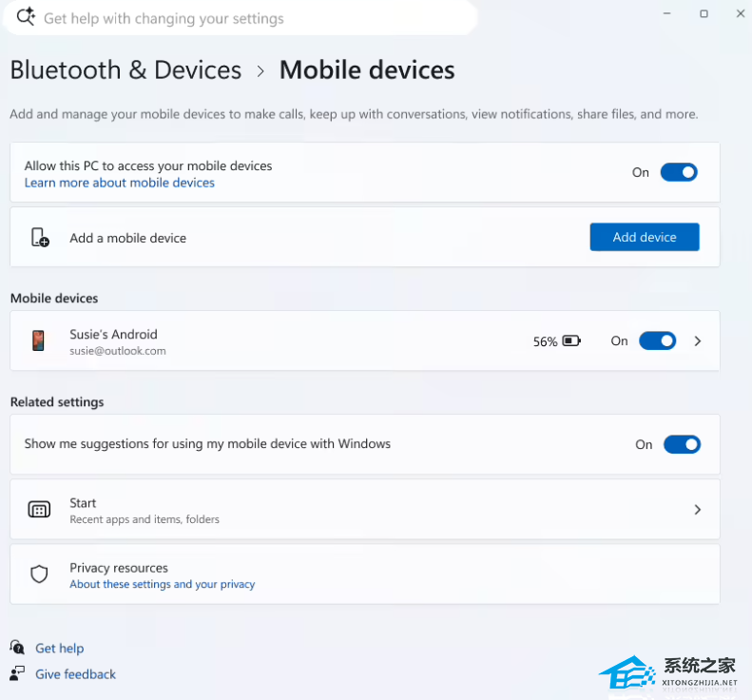Screen dimensions: 752x700
Task: Click the Privacy resources heading
Action: pyautogui.click(x=119, y=568)
